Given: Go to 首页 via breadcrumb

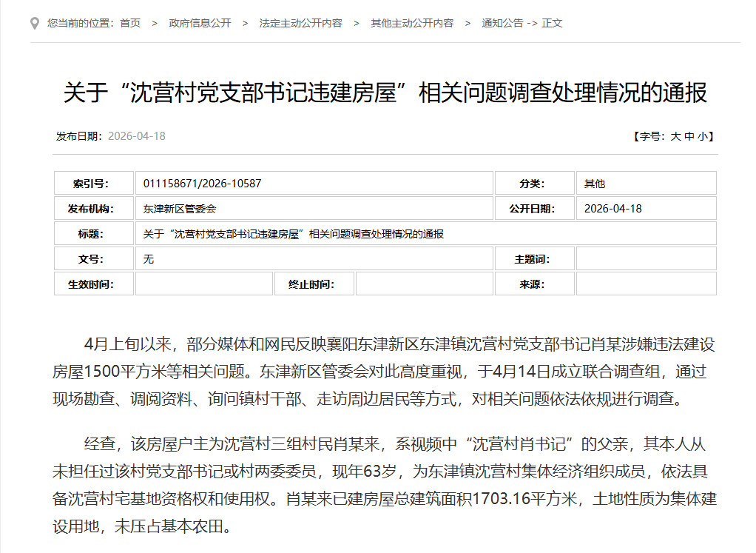Looking at the screenshot, I should pyautogui.click(x=130, y=23).
